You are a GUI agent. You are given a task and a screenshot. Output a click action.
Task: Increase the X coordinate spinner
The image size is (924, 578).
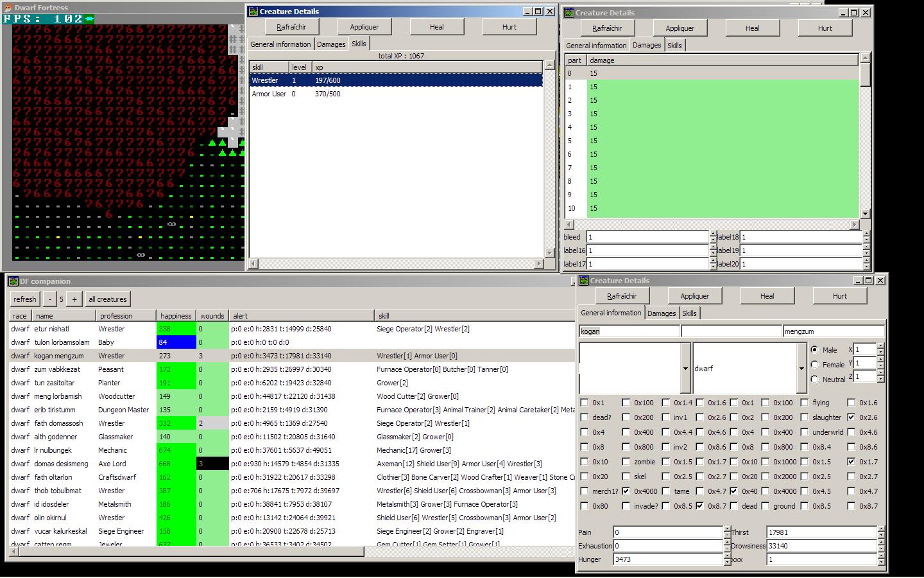click(880, 346)
